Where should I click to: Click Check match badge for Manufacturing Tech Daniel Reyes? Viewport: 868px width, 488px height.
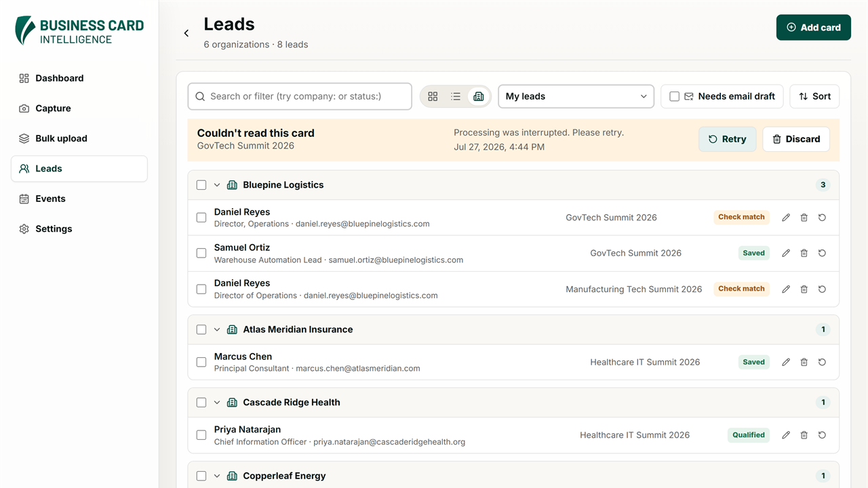(x=741, y=289)
